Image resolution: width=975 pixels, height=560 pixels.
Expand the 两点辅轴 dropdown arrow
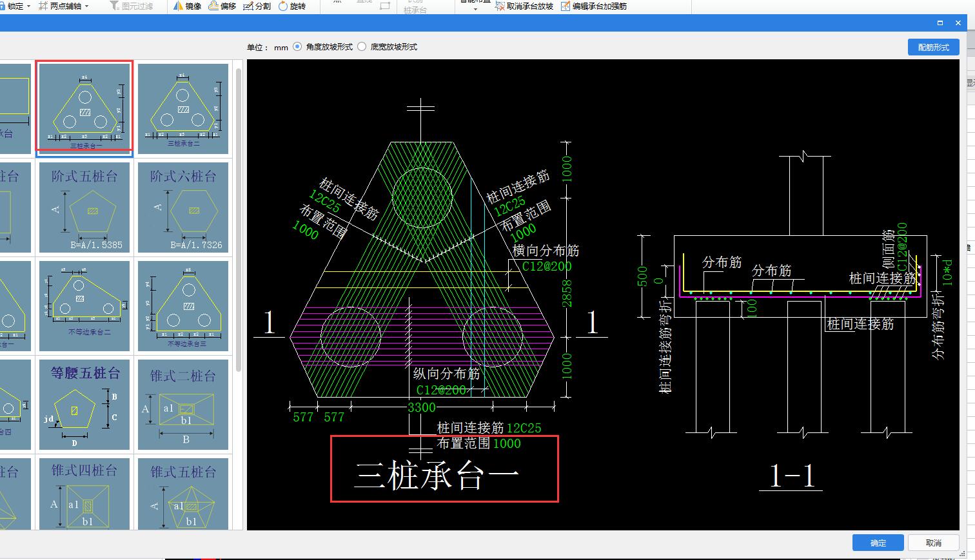[x=87, y=6]
